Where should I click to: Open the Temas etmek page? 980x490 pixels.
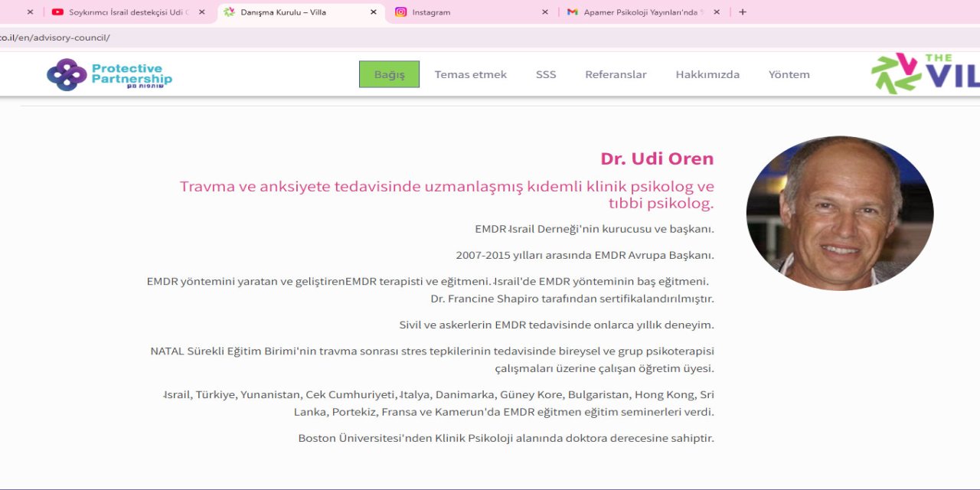coord(470,74)
